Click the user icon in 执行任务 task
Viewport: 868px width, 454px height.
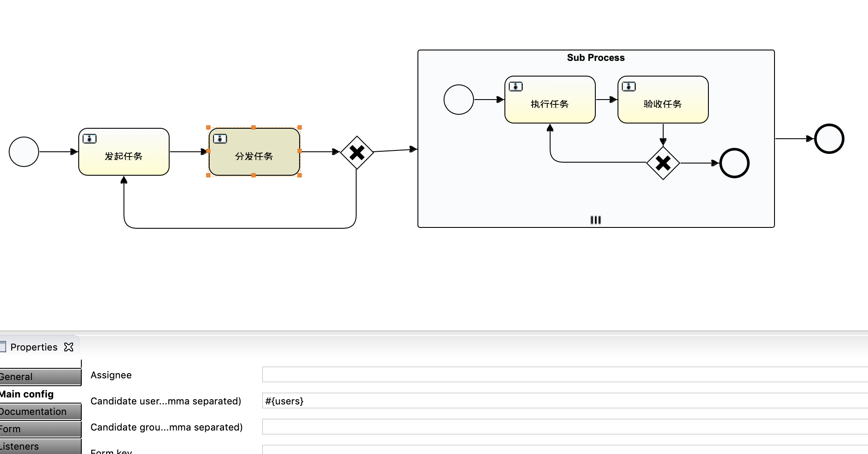point(516,87)
